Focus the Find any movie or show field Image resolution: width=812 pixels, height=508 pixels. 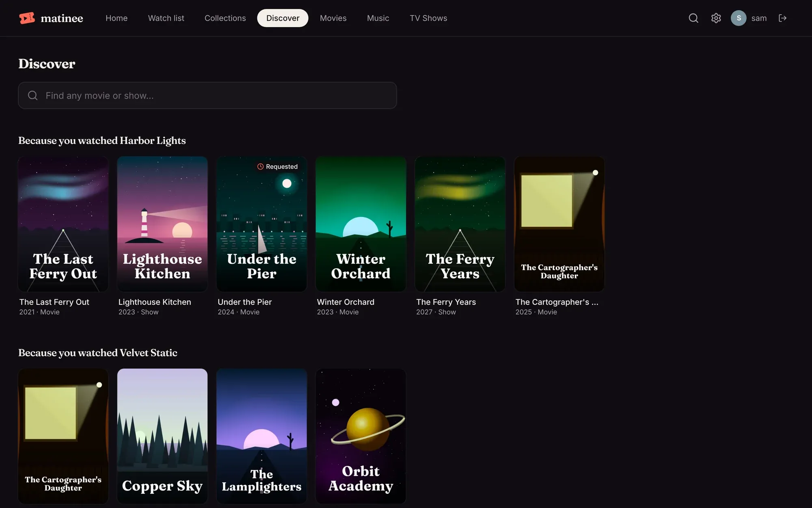click(207, 96)
